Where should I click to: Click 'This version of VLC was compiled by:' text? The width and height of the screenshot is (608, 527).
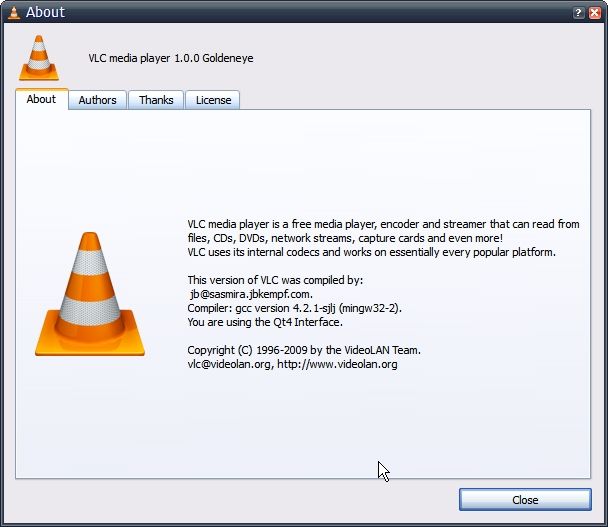[x=275, y=280]
